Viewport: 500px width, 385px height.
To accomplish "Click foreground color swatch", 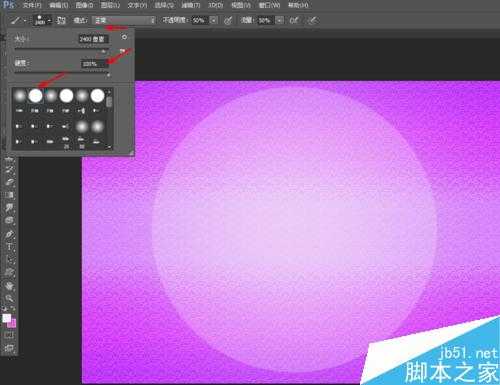I will [7, 318].
